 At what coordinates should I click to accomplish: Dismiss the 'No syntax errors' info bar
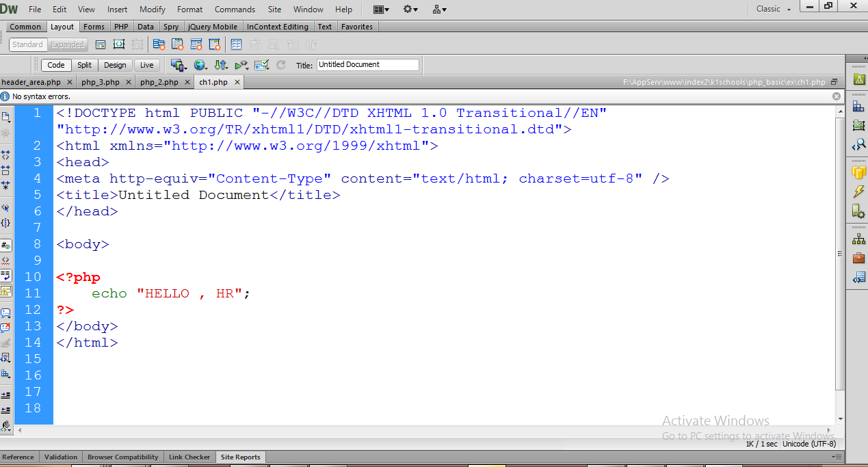click(x=837, y=96)
